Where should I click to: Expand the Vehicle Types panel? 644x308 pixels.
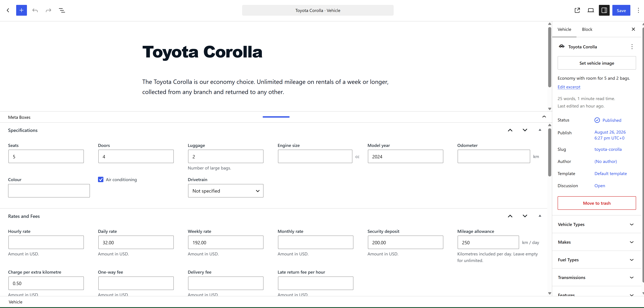click(597, 224)
